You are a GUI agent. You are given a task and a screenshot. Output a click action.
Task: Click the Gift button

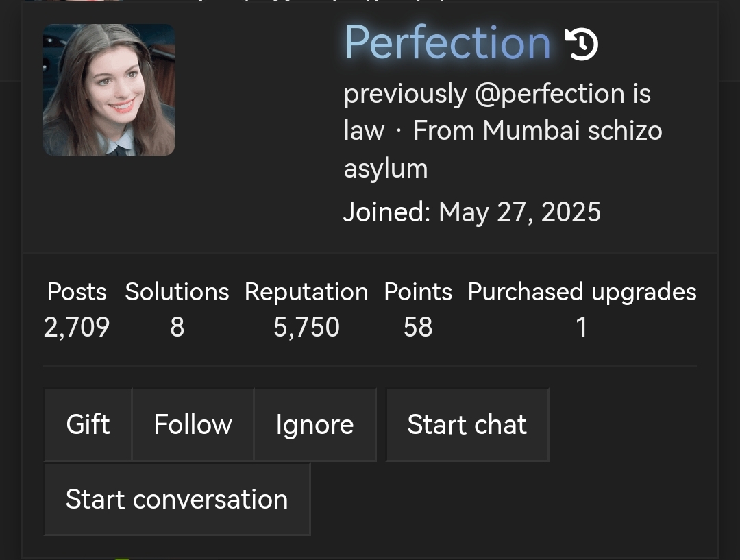tap(88, 424)
